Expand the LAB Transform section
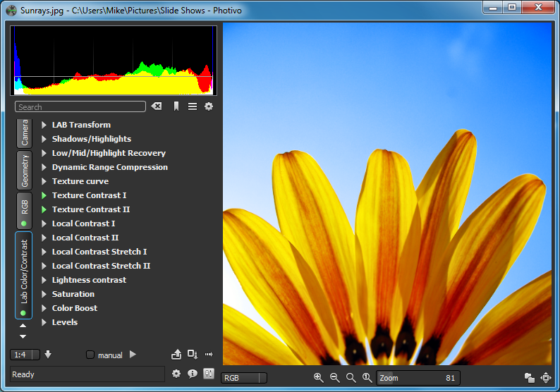 tap(44, 125)
